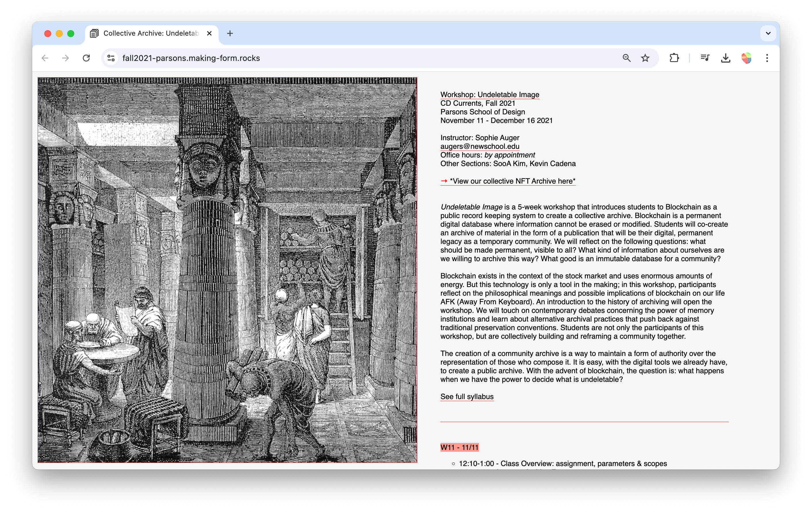Click the 12:10-1:00 Class Overview list item
The height and width of the screenshot is (512, 812).
tap(563, 464)
